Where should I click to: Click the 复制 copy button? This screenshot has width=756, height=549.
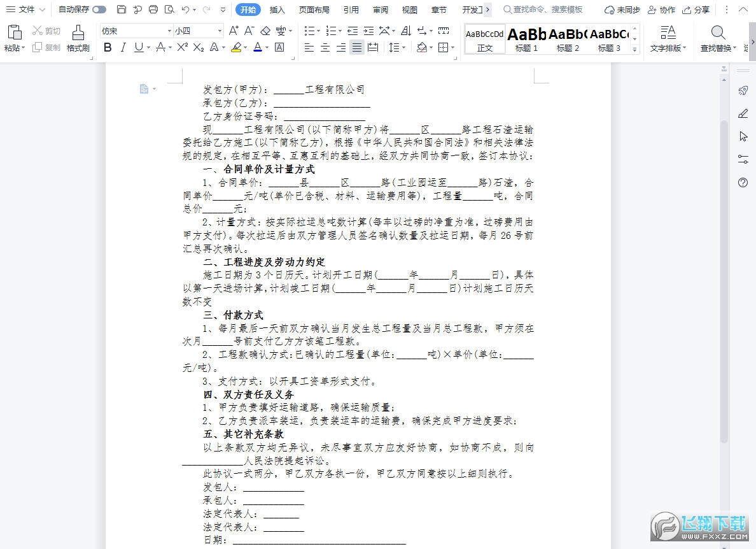46,47
